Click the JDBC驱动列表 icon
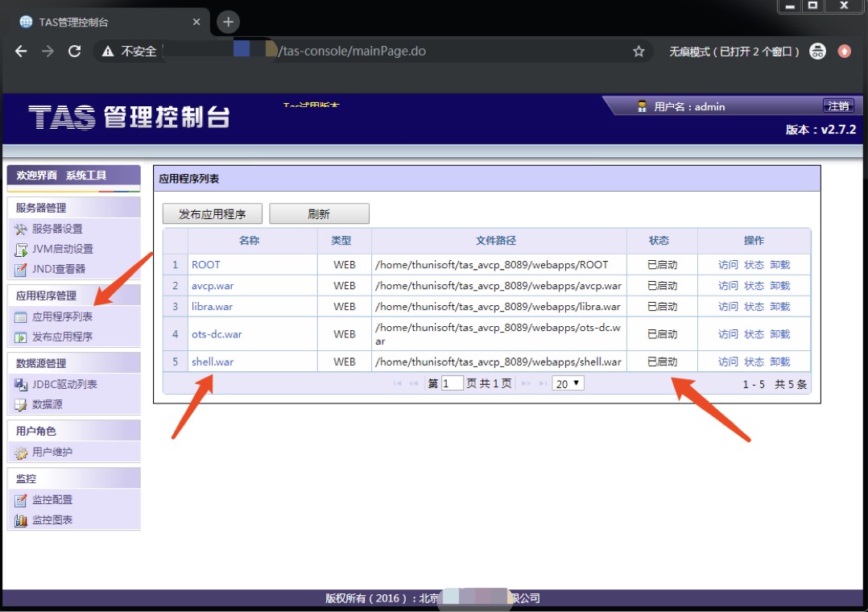Screen dimensions: 868x612 pyautogui.click(x=21, y=385)
